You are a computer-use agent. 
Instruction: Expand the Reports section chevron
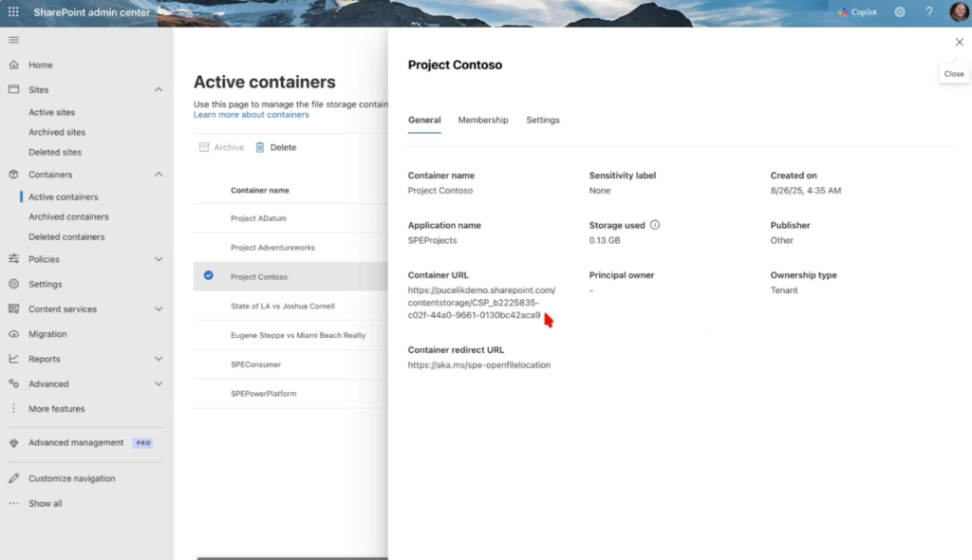[159, 359]
